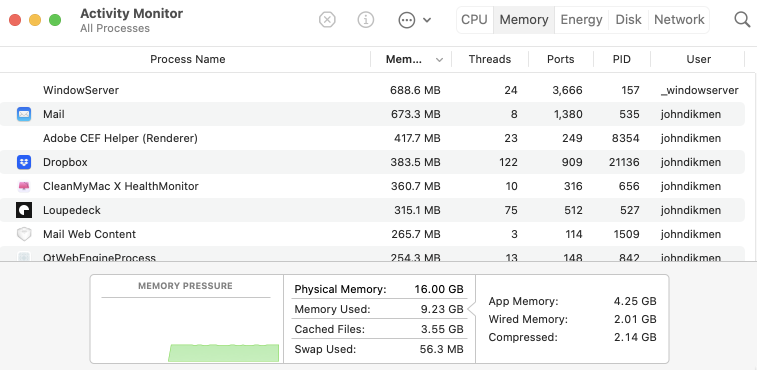Viewport: 757px width, 370px height.
Task: Toggle sort arrow on Memory column
Action: tap(439, 60)
